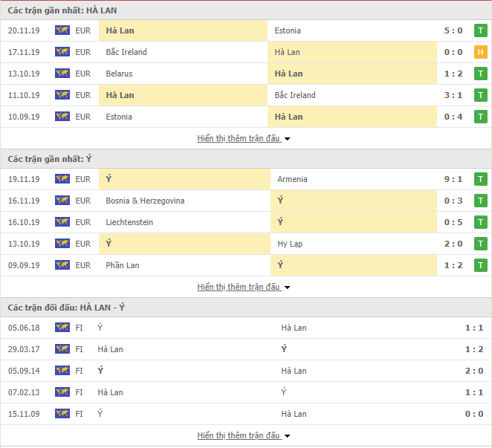
Task: Open the Bosnia & Herzegovina team link
Action: pyautogui.click(x=145, y=201)
